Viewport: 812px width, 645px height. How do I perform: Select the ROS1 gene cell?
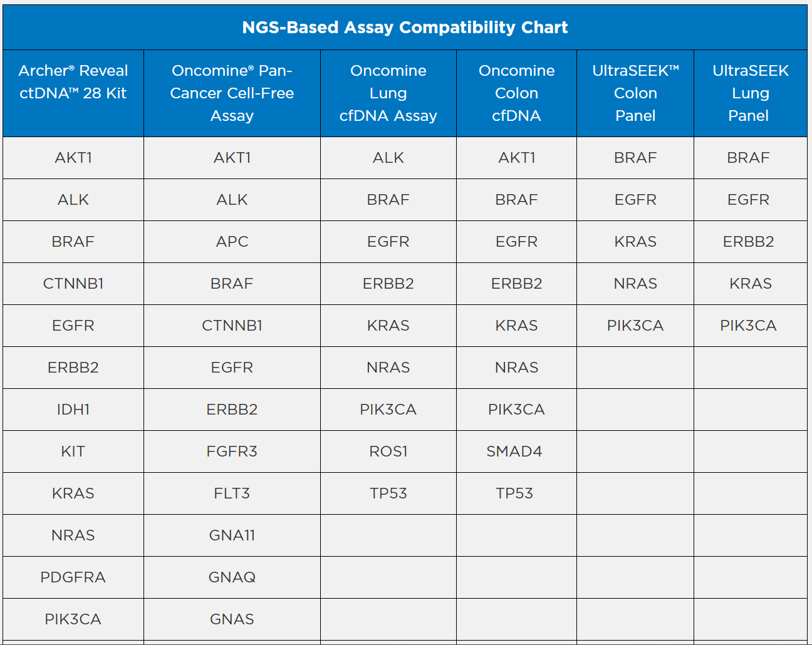[x=388, y=452]
